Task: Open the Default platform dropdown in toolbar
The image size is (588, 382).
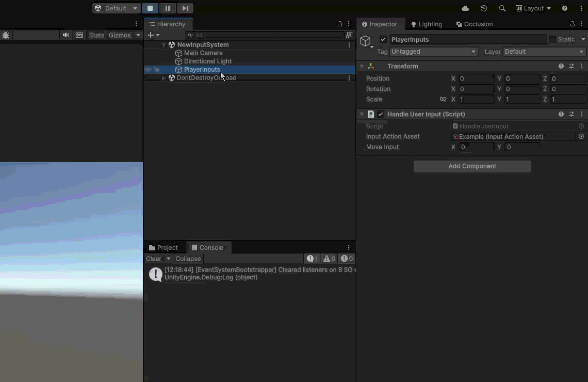Action: (x=116, y=8)
